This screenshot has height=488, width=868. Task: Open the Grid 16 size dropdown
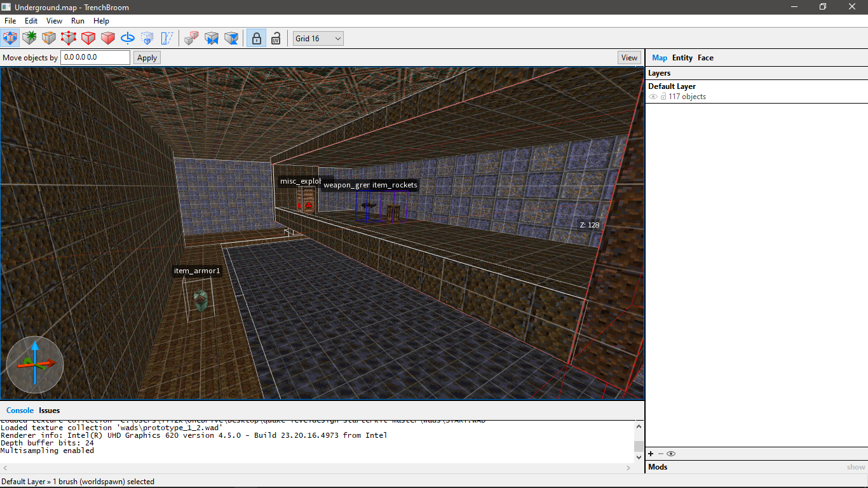tap(318, 39)
